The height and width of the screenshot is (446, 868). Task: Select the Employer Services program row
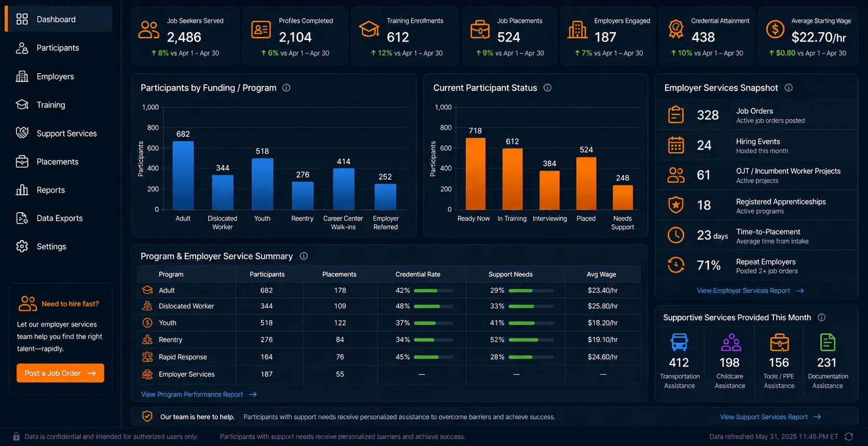coord(389,374)
